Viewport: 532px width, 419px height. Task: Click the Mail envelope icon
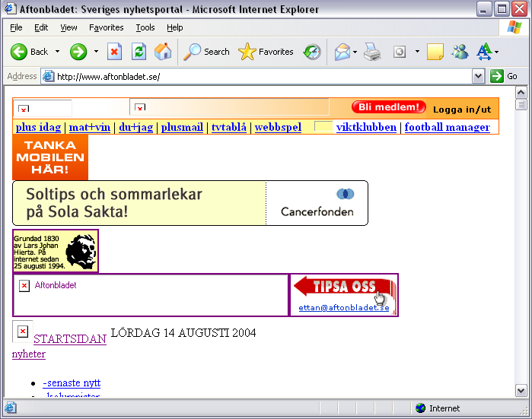[x=342, y=52]
